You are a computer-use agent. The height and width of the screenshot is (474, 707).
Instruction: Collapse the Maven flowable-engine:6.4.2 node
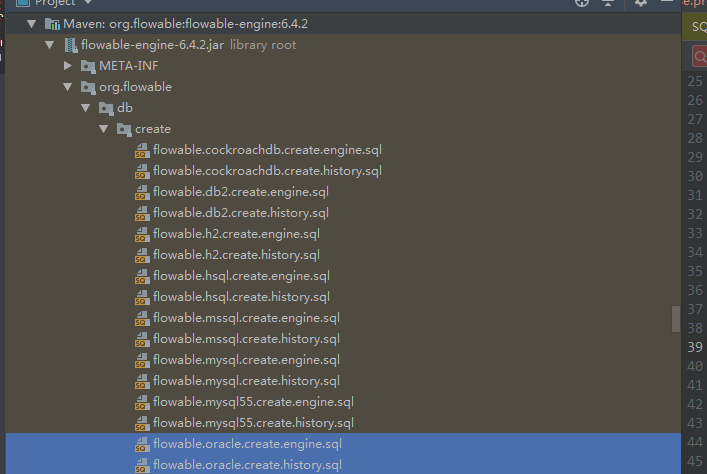click(x=31, y=24)
